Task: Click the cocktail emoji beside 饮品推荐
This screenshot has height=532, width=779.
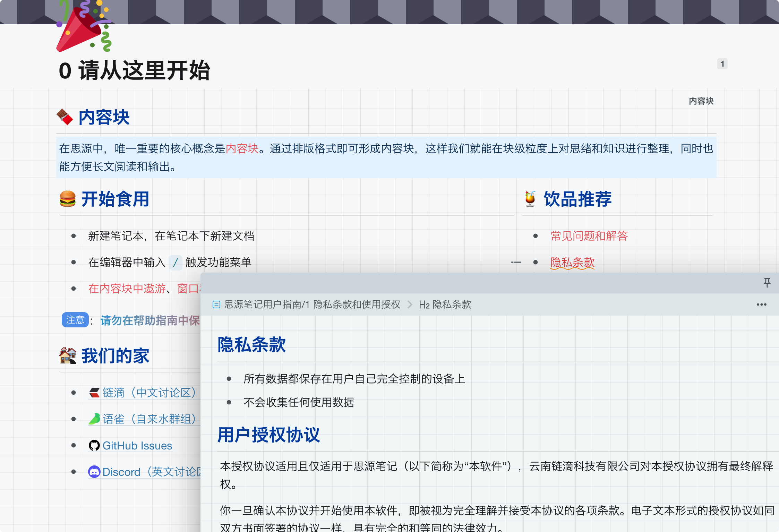Action: click(x=530, y=199)
